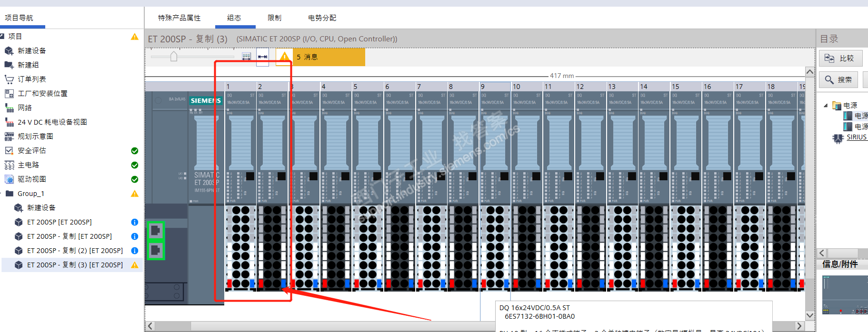Click the green check beside 安全评估
This screenshot has width=868, height=332.
coord(135,151)
